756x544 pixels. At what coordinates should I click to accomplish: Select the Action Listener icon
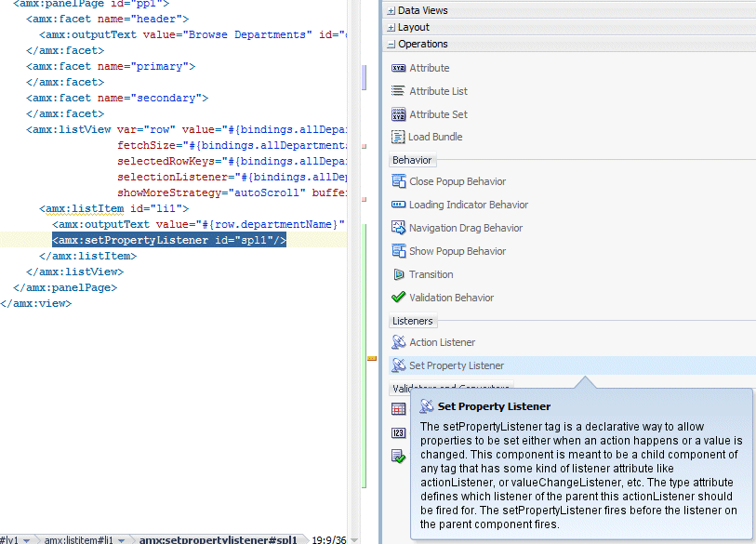click(398, 342)
